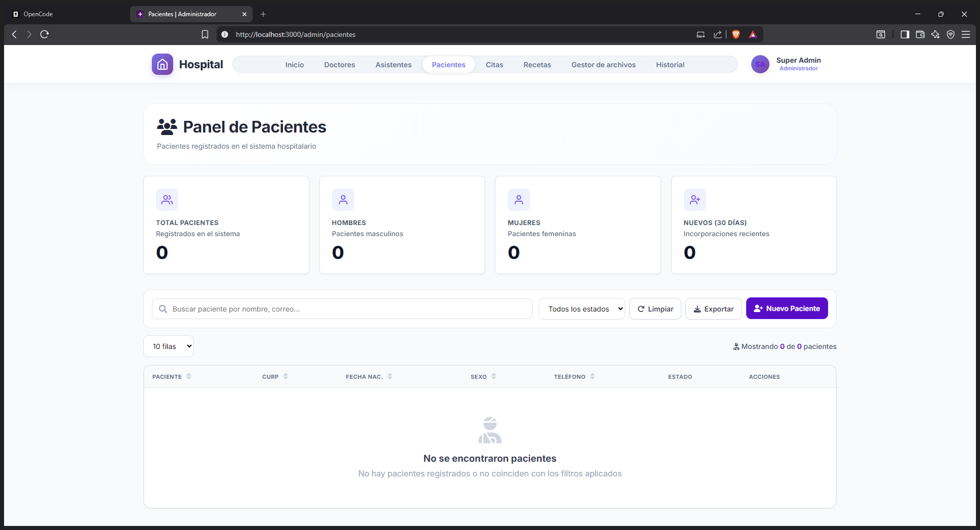Open the browser sidebar panel icon
980x530 pixels.
[905, 34]
